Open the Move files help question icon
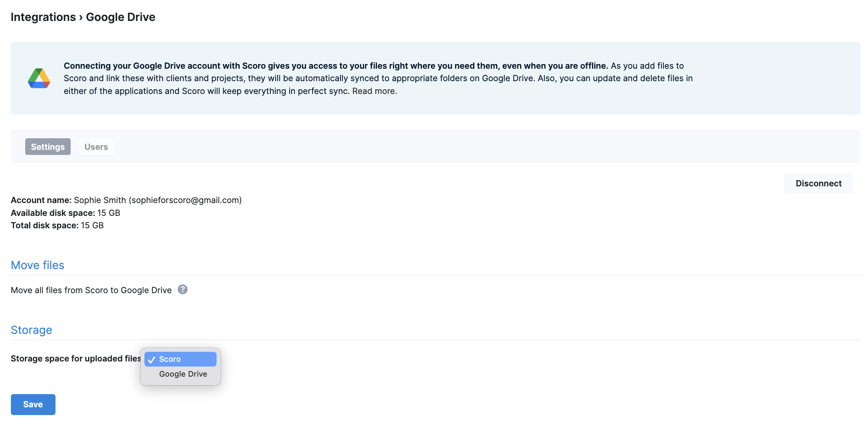Screen dimensions: 868x424 pos(182,290)
